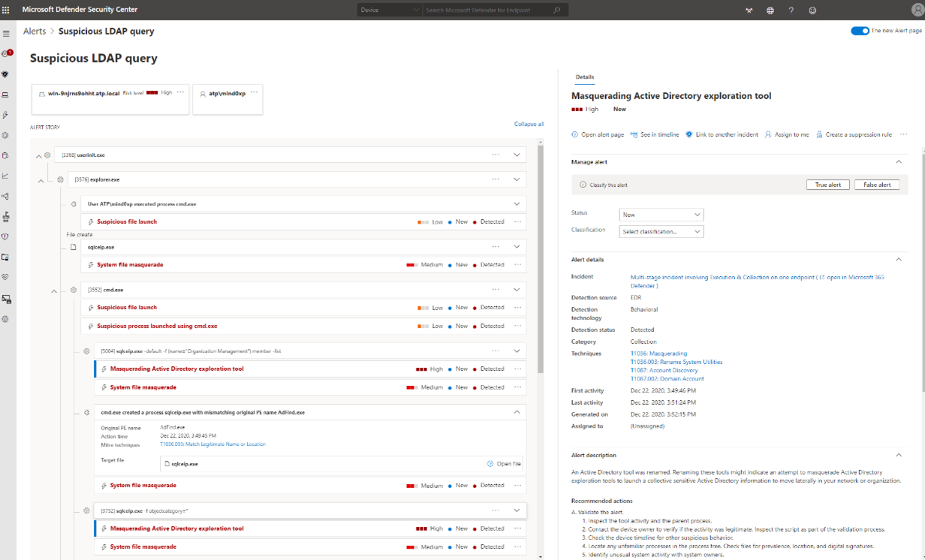Image resolution: width=925 pixels, height=560 pixels.
Task: Open the Status dropdown showing New
Action: 661,214
